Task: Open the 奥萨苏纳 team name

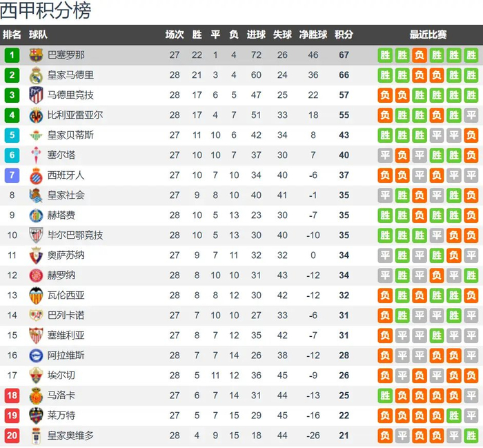Action: (x=66, y=255)
